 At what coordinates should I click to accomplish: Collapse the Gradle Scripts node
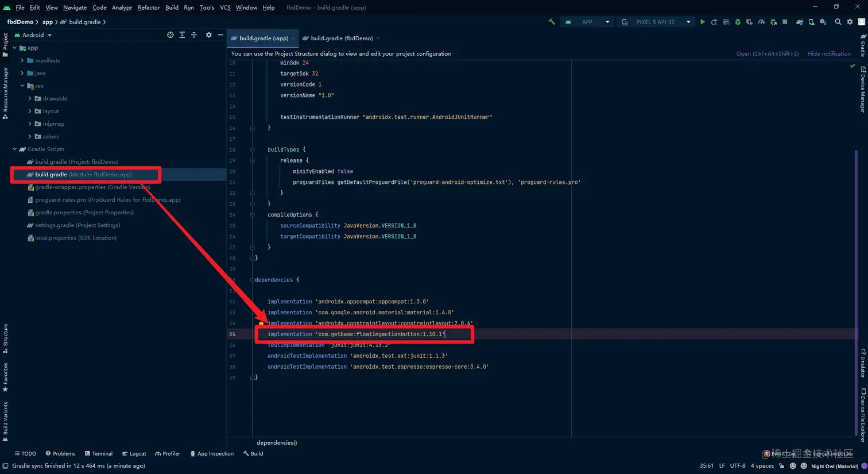[x=15, y=149]
